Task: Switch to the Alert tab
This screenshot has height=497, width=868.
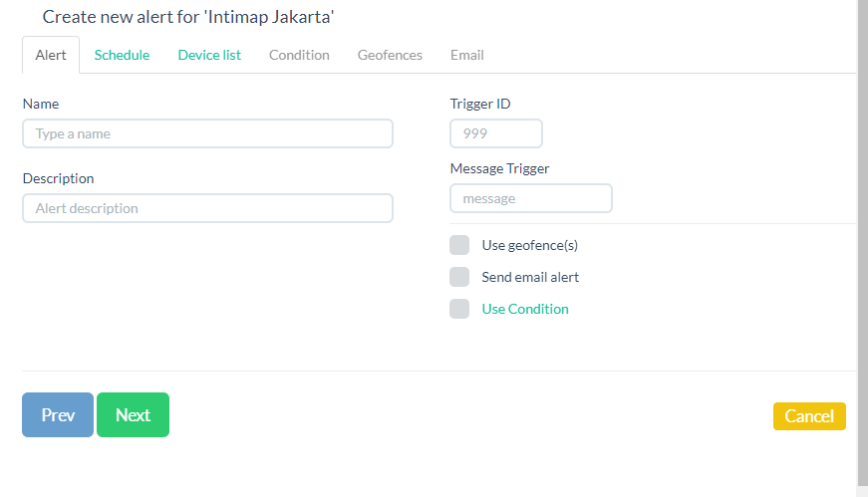Action: click(51, 55)
